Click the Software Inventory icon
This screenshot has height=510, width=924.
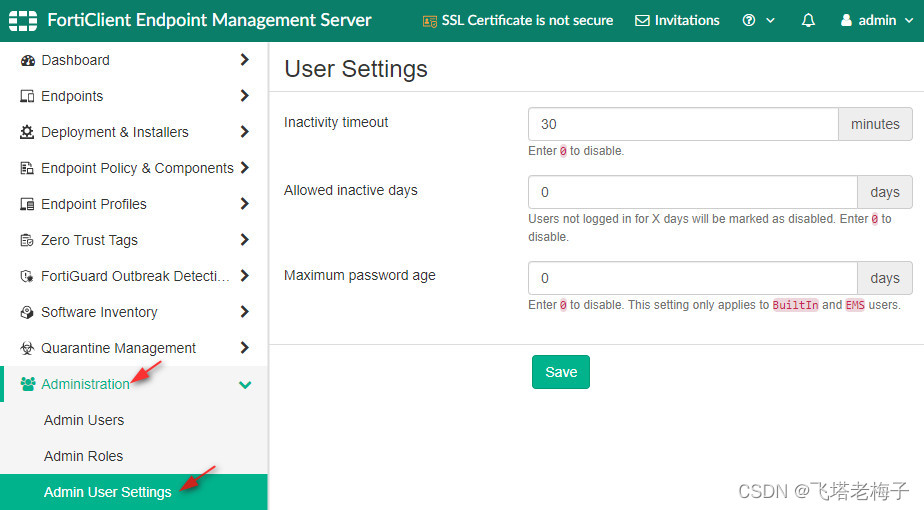click(27, 312)
